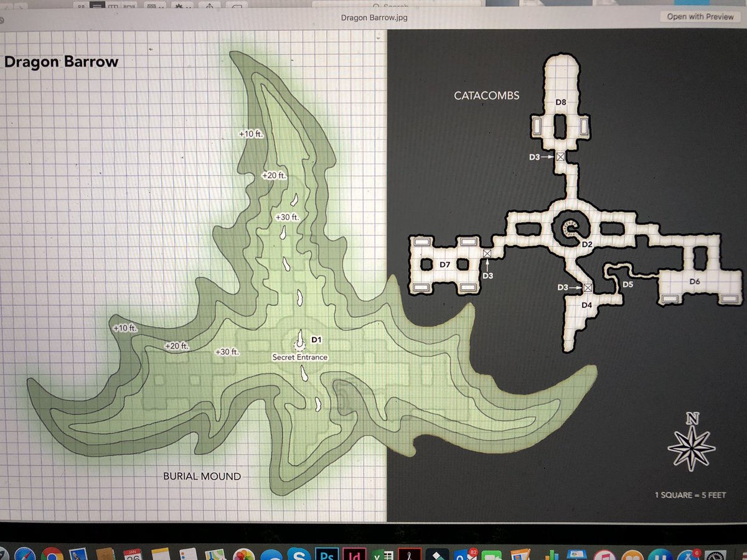Open Skype from the Dock

click(x=298, y=553)
